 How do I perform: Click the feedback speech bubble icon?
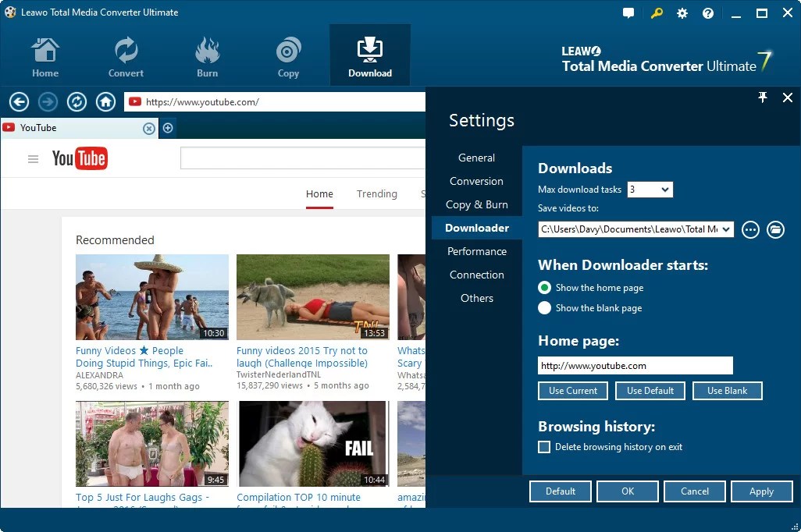[x=628, y=13]
